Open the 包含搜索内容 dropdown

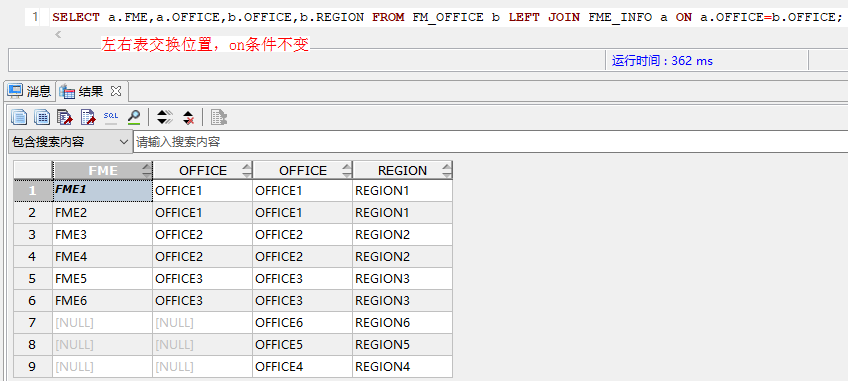click(x=70, y=142)
